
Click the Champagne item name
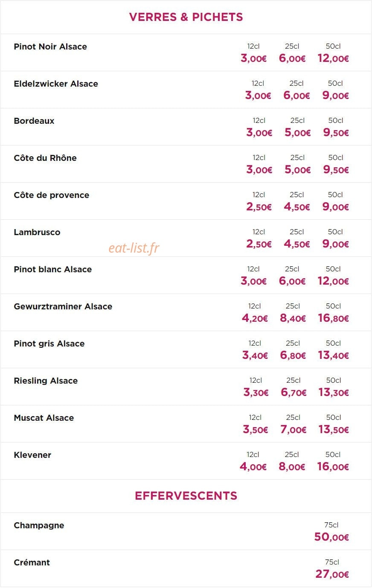click(39, 525)
